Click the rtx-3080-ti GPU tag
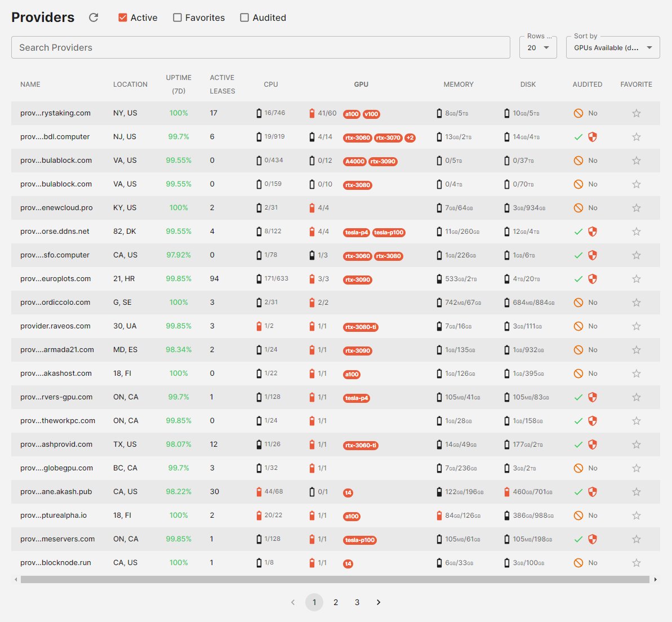The image size is (672, 622). click(x=361, y=327)
